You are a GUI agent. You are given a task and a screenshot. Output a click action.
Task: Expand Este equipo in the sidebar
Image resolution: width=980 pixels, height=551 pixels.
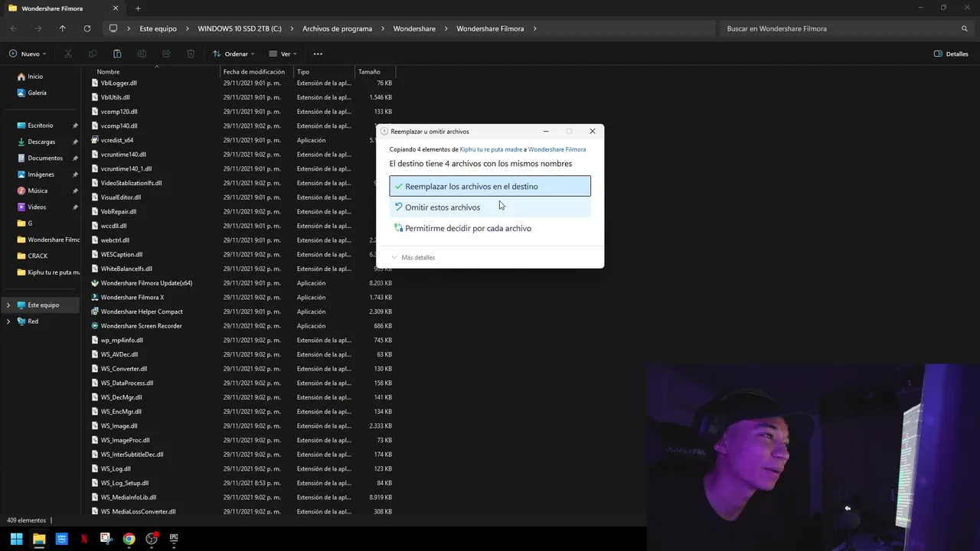pyautogui.click(x=8, y=305)
